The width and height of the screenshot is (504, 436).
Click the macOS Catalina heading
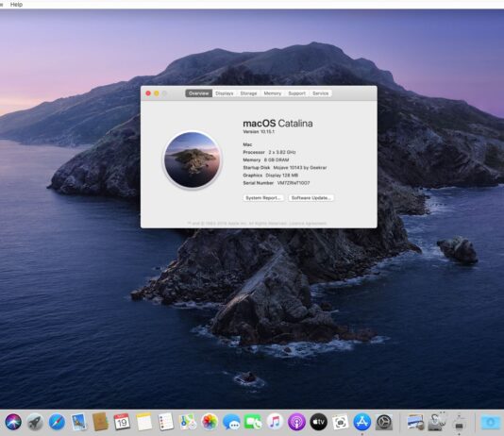[x=277, y=124]
